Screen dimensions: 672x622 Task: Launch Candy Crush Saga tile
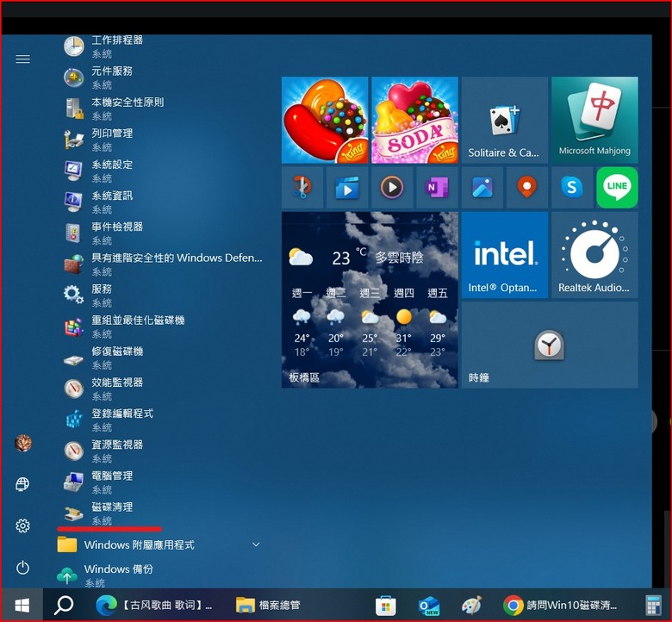325,120
